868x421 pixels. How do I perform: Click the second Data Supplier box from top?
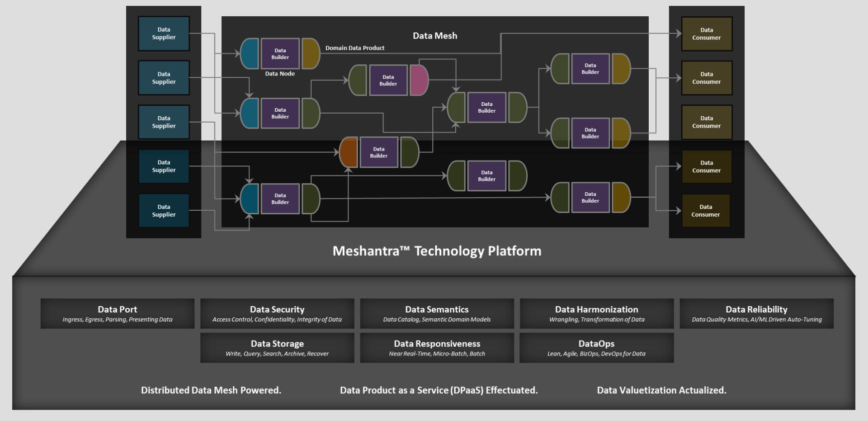164,78
